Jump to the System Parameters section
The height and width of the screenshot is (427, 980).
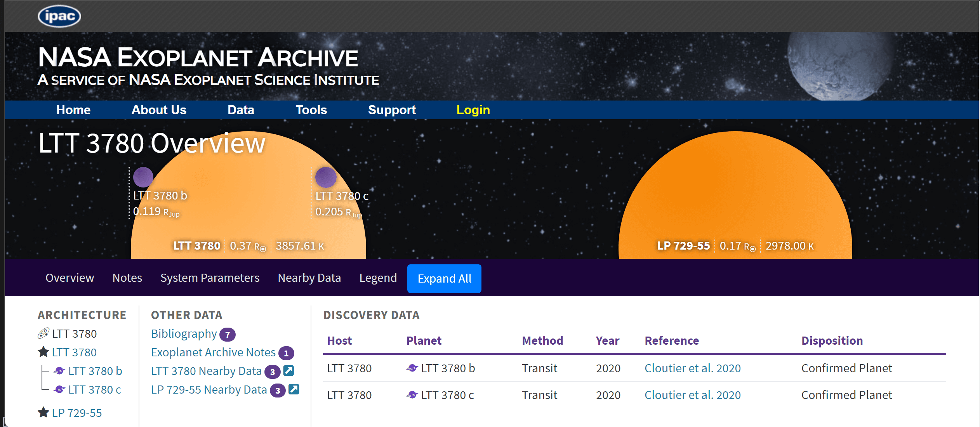pyautogui.click(x=210, y=278)
